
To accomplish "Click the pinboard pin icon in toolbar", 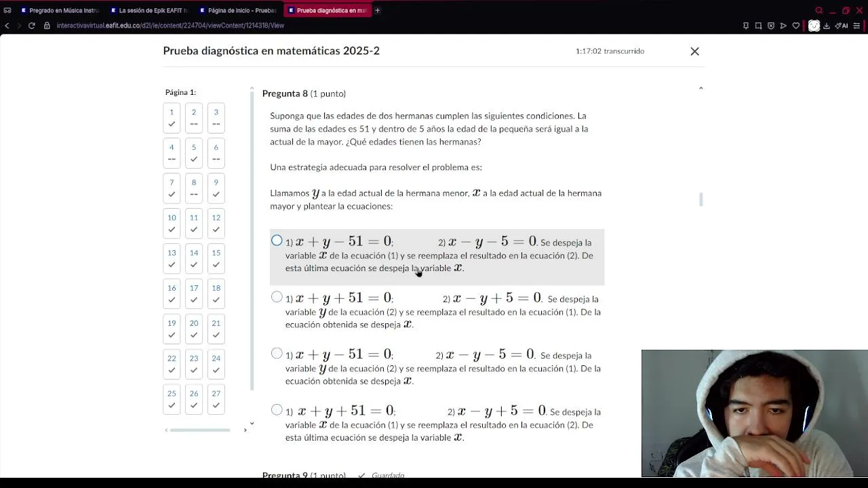I will point(746,26).
